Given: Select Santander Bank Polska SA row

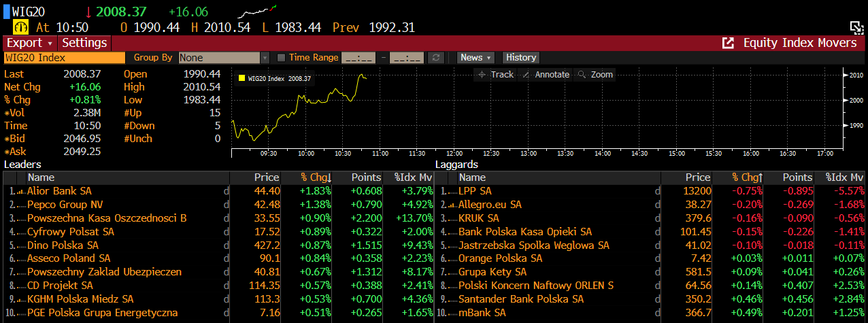Looking at the screenshot, I should point(650,299).
